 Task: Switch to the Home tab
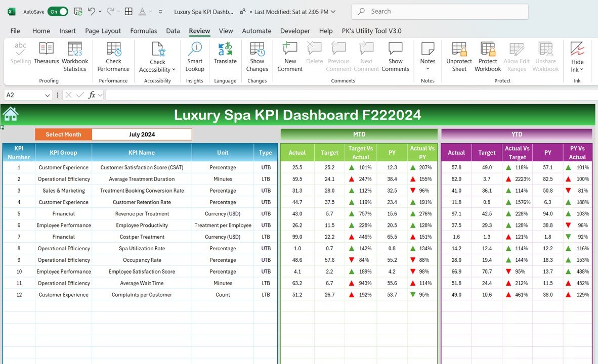tap(41, 31)
